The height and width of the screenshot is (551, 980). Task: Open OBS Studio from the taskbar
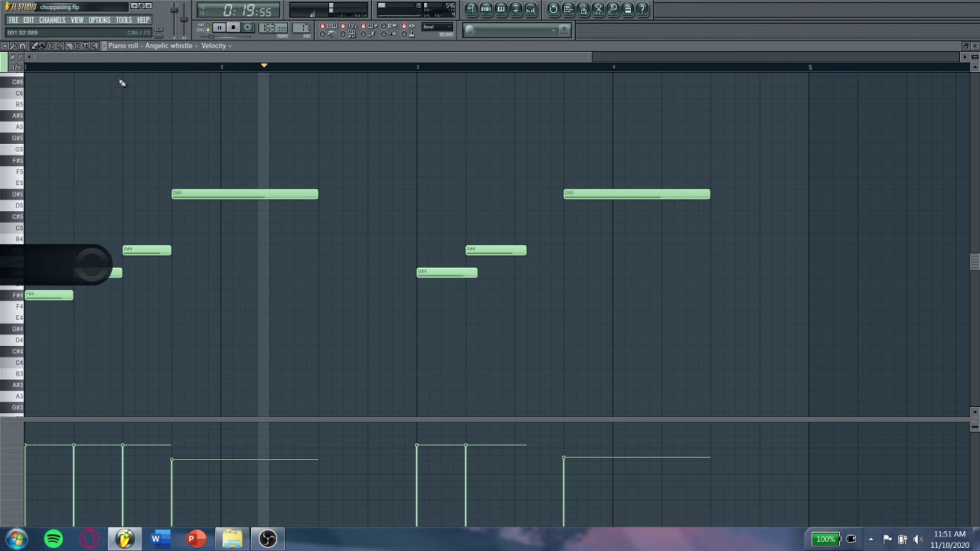(268, 539)
